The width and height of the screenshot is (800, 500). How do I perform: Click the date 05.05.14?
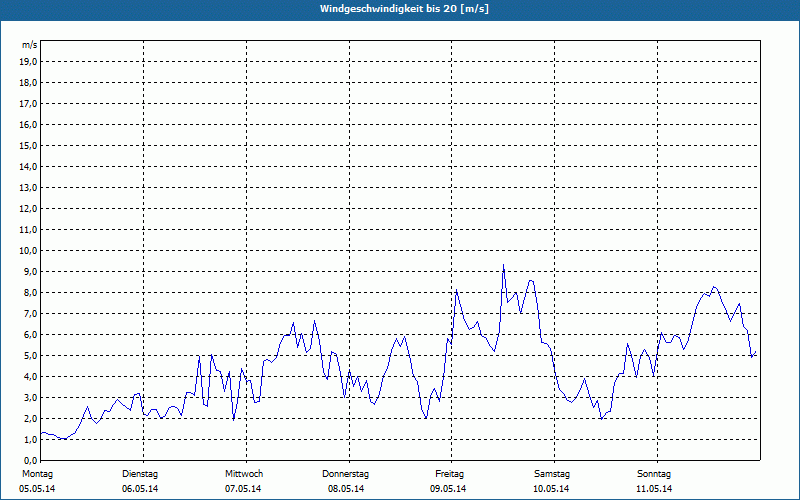[37, 489]
